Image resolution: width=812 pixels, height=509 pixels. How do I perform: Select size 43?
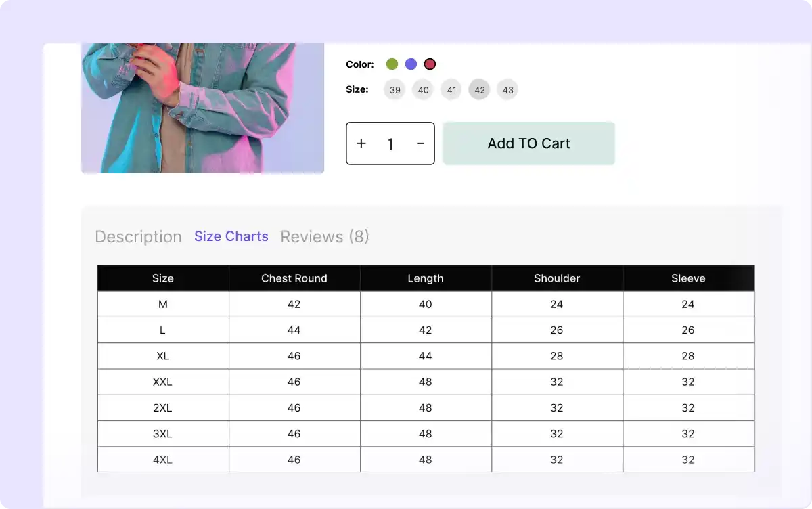tap(507, 89)
